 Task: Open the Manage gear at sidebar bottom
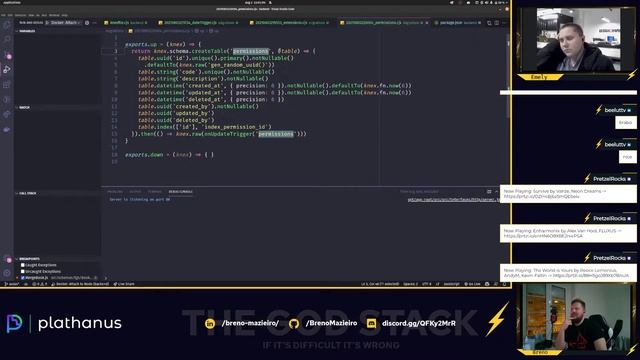(x=7, y=273)
